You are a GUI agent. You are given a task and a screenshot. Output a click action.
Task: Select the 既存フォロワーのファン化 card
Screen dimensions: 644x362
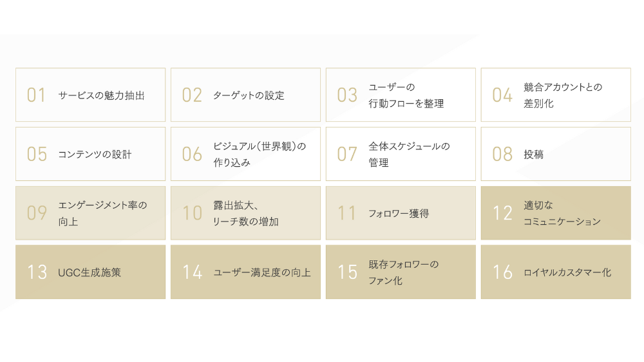401,272
